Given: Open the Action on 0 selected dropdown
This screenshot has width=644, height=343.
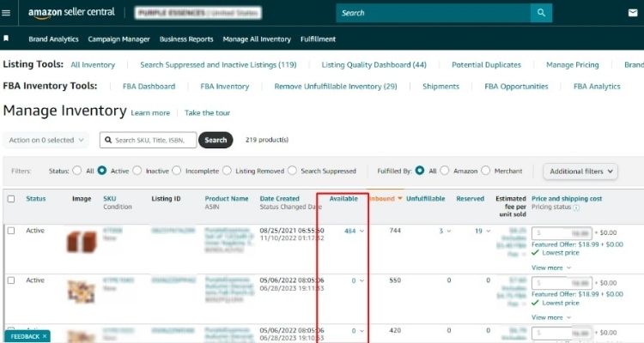Looking at the screenshot, I should [46, 140].
